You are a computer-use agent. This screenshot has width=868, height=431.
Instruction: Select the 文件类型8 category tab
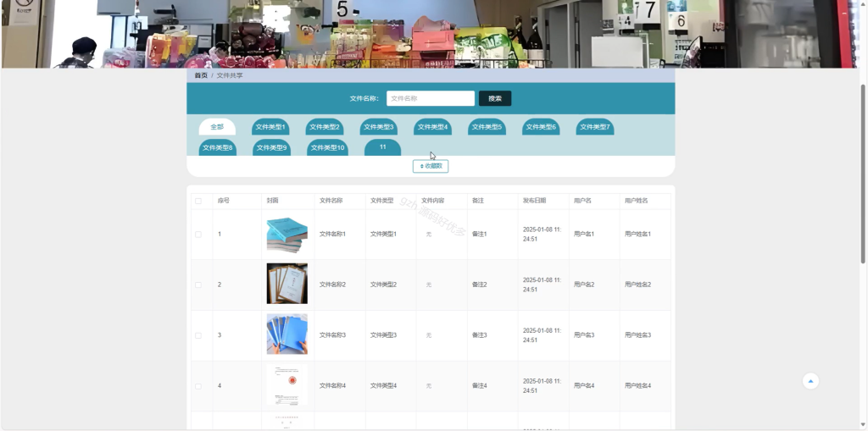pos(218,147)
